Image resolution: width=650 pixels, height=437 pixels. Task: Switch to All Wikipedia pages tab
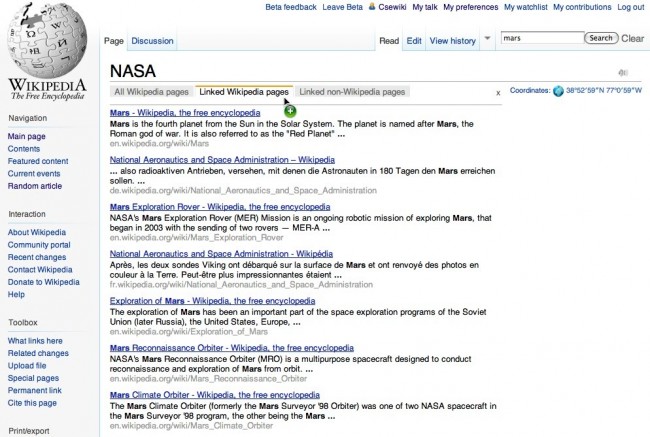(x=151, y=92)
